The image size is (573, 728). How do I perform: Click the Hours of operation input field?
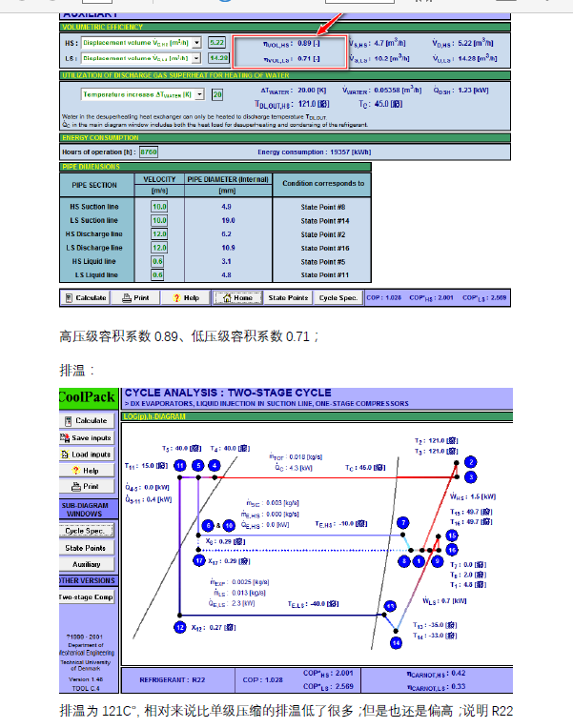[149, 152]
